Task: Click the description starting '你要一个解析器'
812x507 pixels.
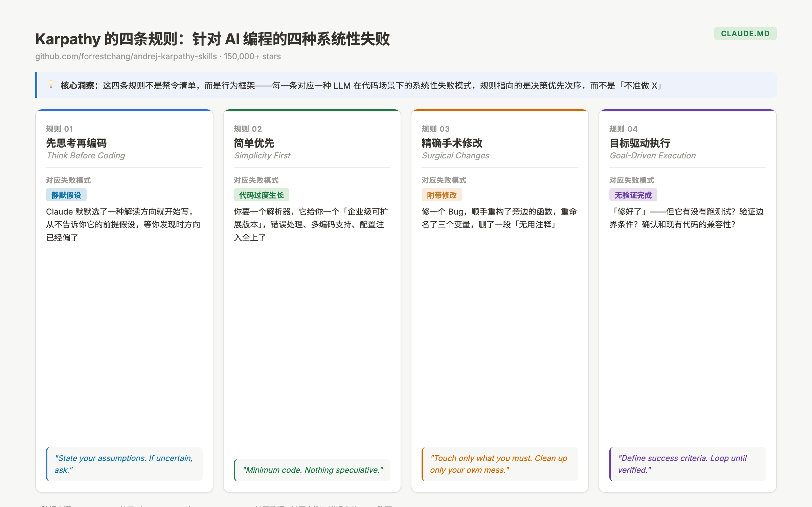Action: [x=311, y=224]
